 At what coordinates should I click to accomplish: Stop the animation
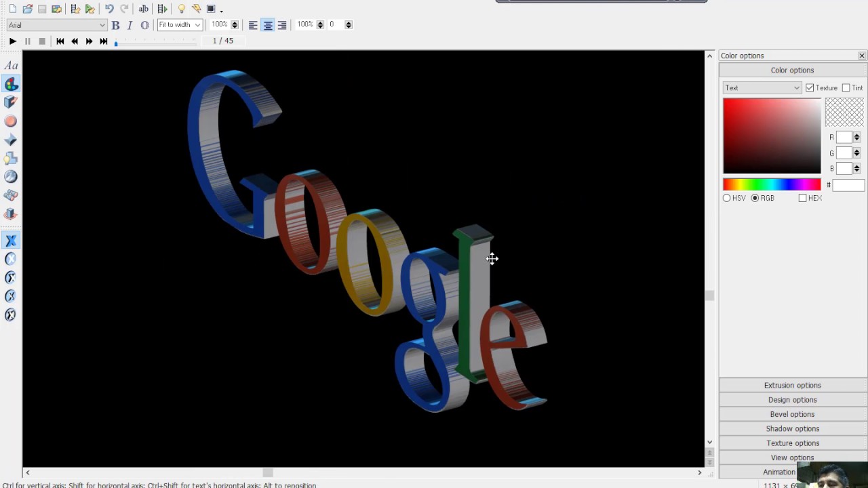click(42, 41)
